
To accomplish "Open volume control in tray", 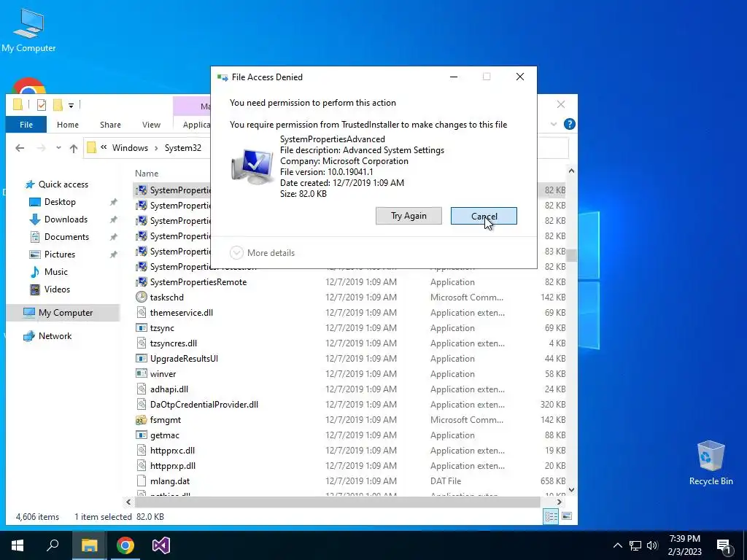I will tap(652, 545).
